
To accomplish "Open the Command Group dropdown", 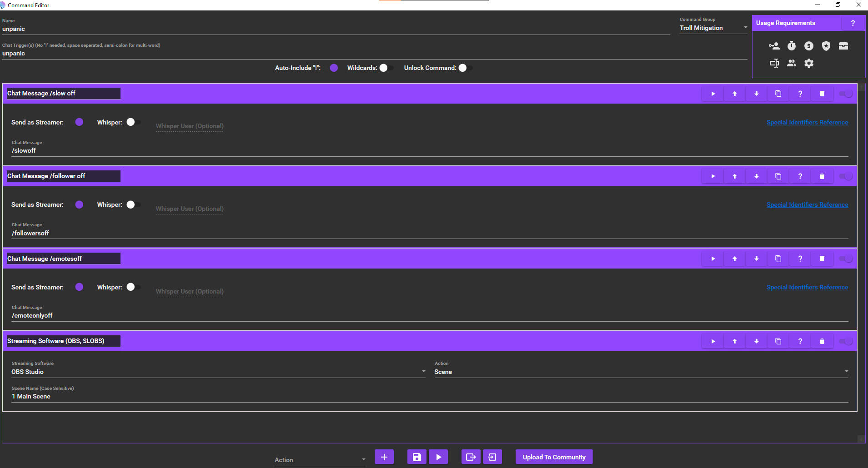I will point(713,28).
